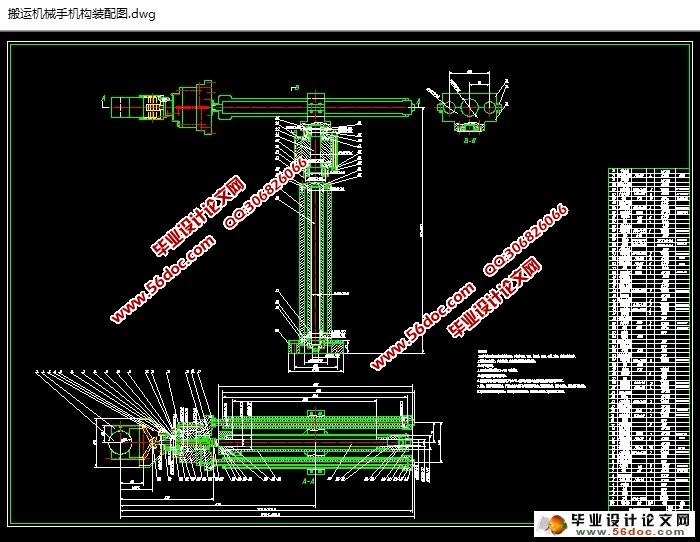The width and height of the screenshot is (700, 542).
Task: Select the column base flange
Action: pyautogui.click(x=316, y=346)
